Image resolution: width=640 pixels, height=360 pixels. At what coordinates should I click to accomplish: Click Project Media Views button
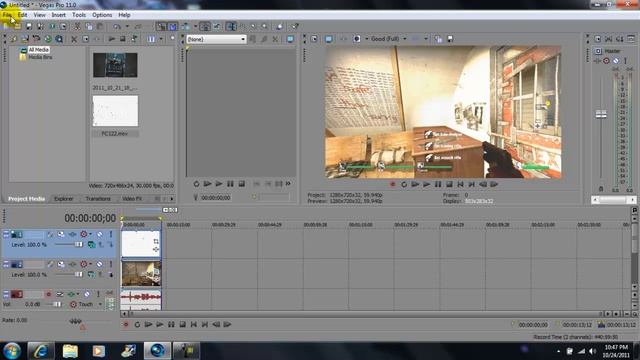[x=151, y=39]
